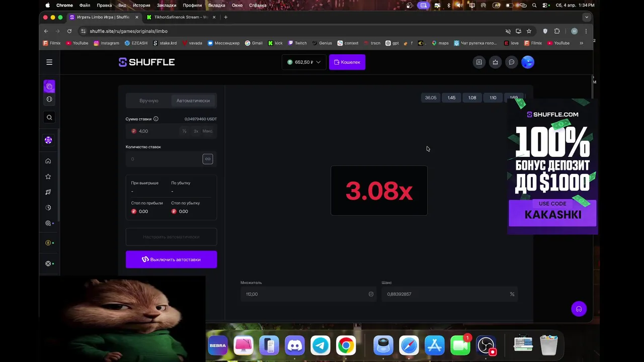Open the bet list icon in header
The image size is (644, 362).
point(479,62)
